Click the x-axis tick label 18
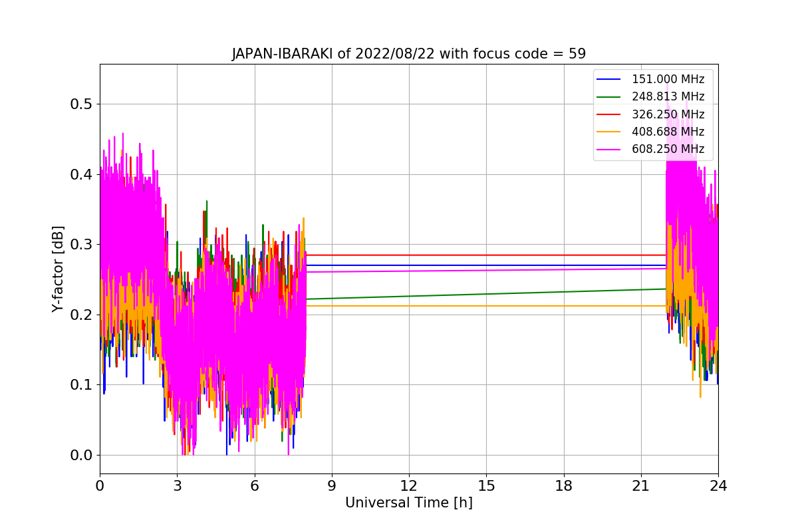 [563, 485]
